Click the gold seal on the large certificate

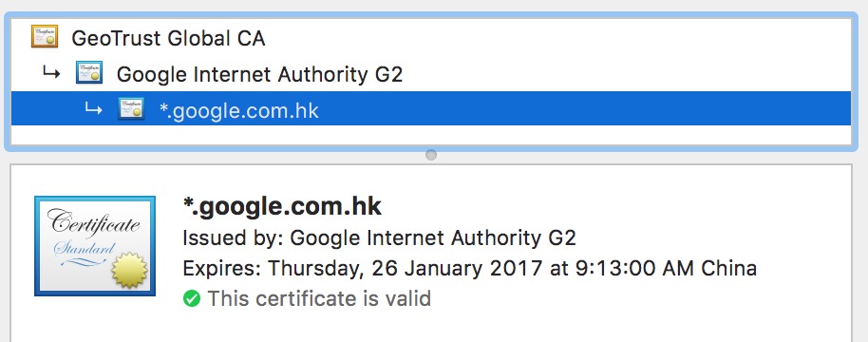pyautogui.click(x=130, y=269)
